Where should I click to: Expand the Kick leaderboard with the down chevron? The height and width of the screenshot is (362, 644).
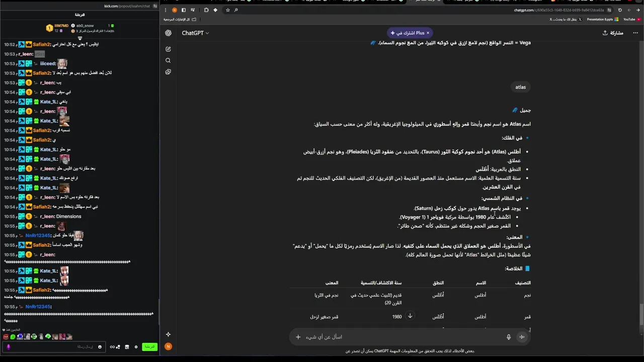(79, 38)
